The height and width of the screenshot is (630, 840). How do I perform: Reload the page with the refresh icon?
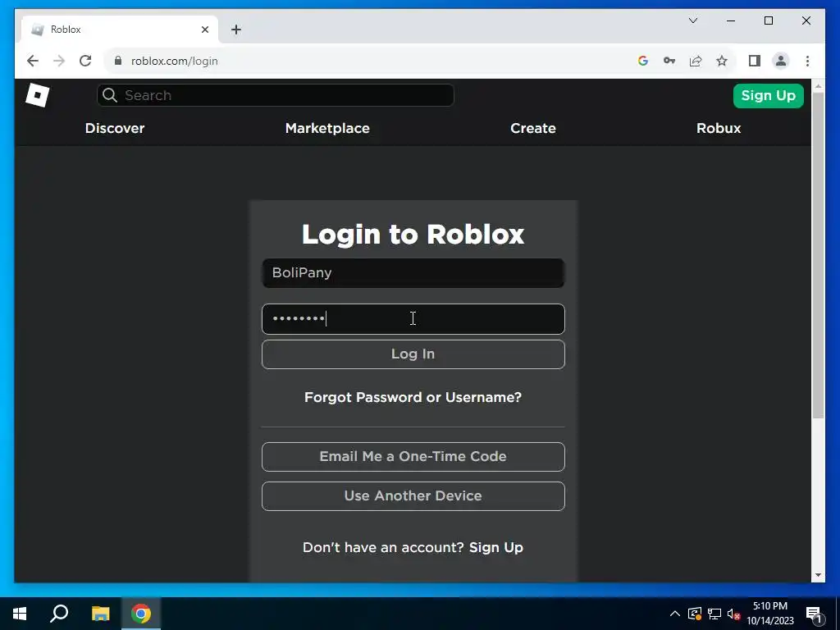[85, 61]
